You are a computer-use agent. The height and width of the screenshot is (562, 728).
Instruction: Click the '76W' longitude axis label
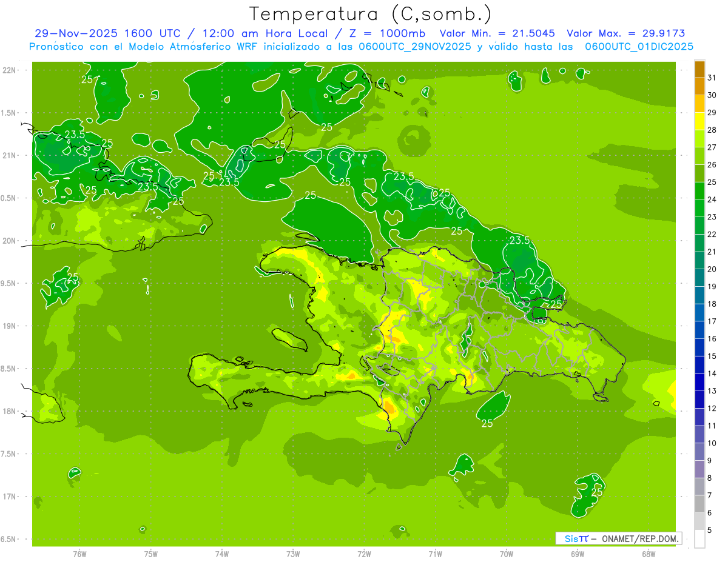tap(79, 554)
